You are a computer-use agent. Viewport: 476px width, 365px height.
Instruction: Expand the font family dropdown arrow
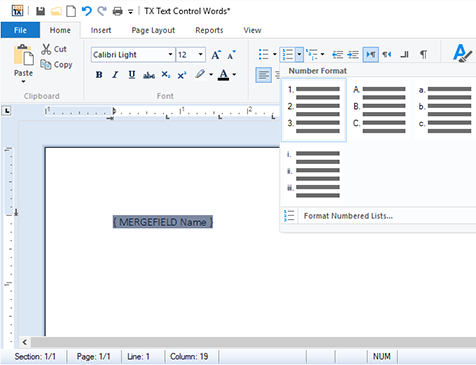(x=170, y=54)
